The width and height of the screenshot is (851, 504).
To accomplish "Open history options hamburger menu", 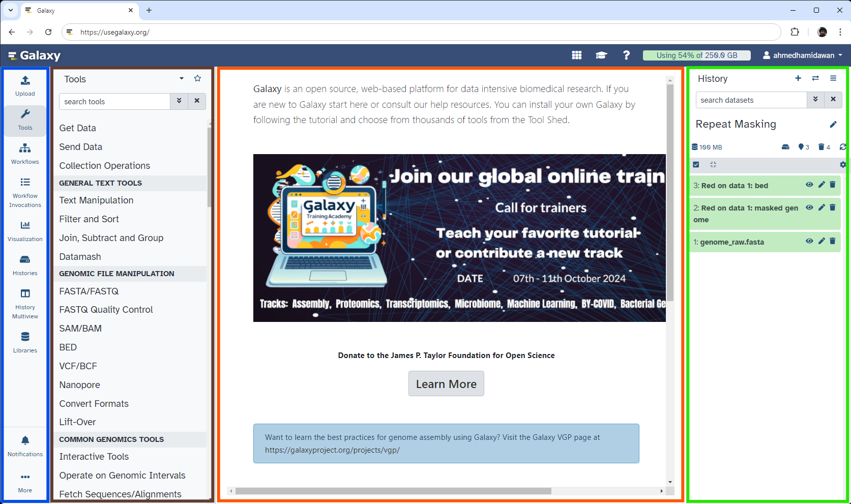I will click(x=833, y=78).
